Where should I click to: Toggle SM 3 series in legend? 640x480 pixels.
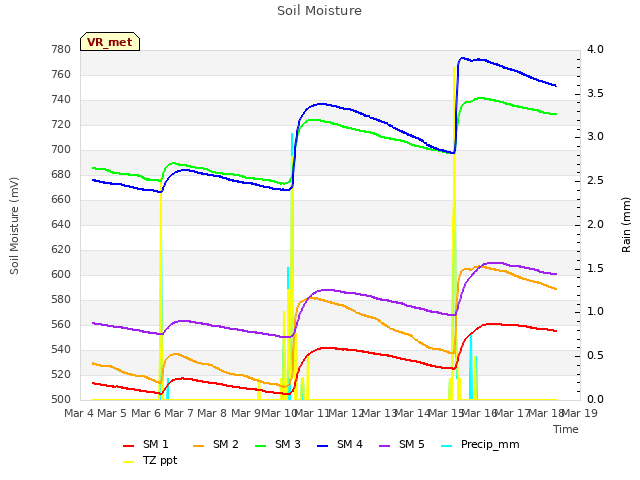[x=278, y=444]
